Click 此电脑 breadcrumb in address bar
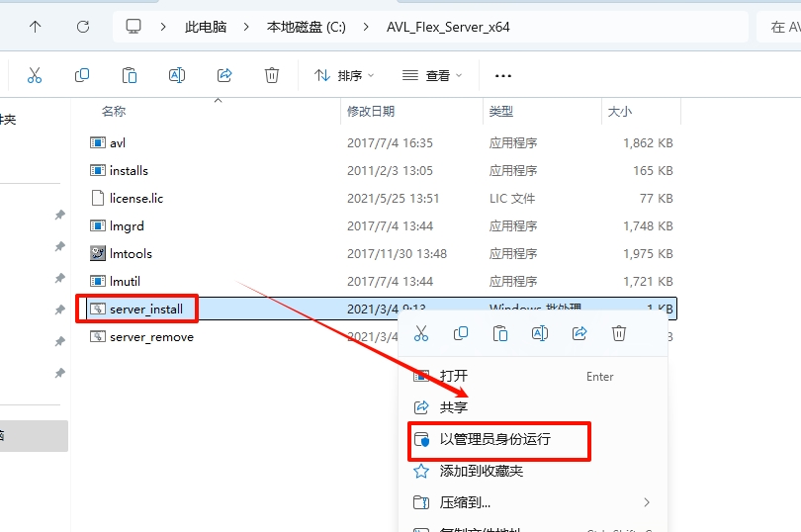Viewport: 801px width, 532px height. pos(206,27)
